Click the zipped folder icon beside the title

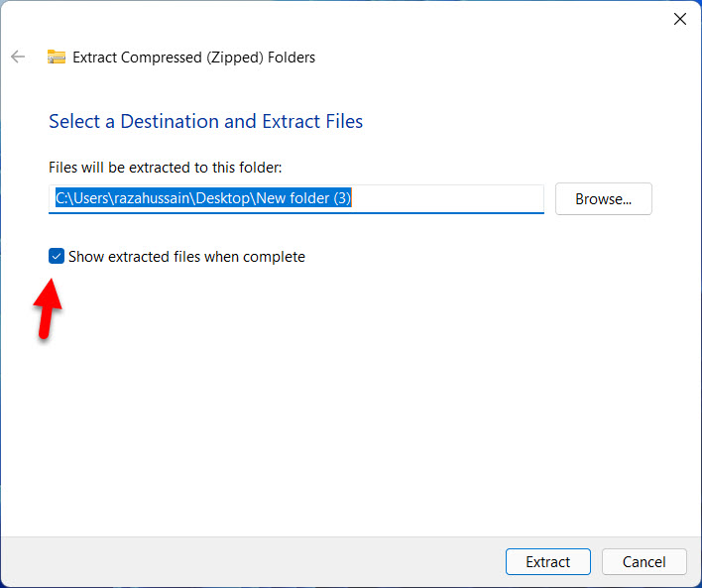pos(57,57)
